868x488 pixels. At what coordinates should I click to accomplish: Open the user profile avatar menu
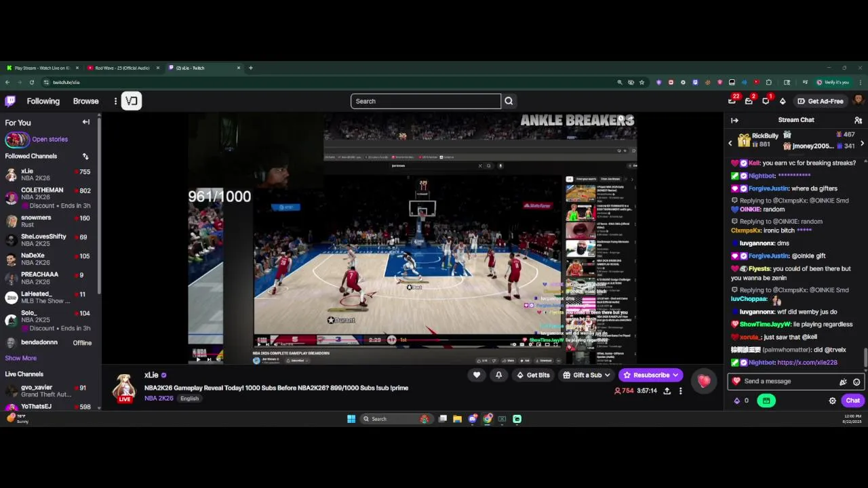(858, 101)
